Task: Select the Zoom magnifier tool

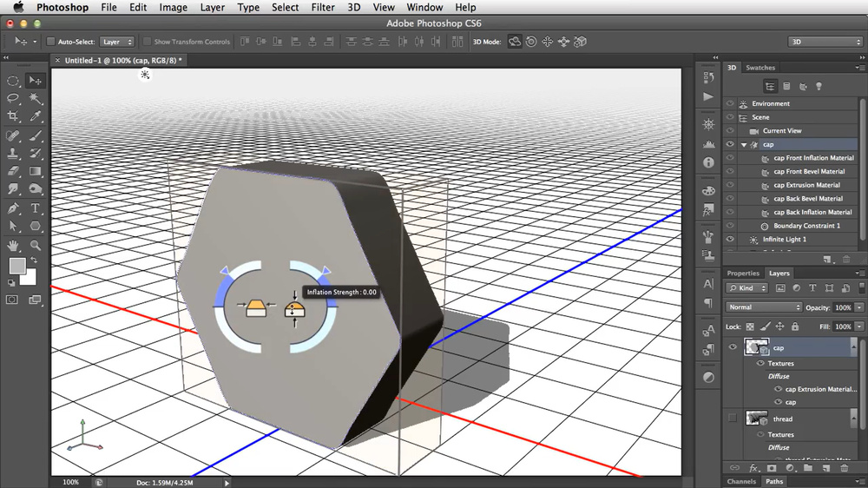Action: (36, 246)
